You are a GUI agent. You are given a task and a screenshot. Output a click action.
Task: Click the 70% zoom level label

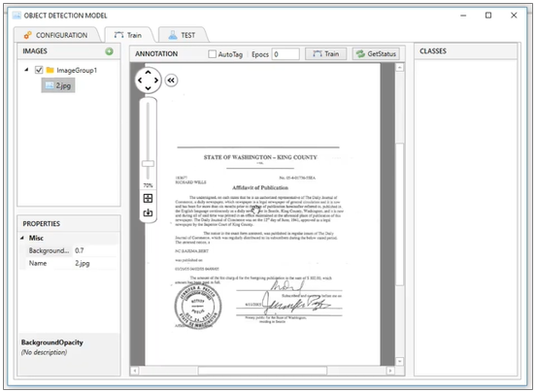point(148,185)
